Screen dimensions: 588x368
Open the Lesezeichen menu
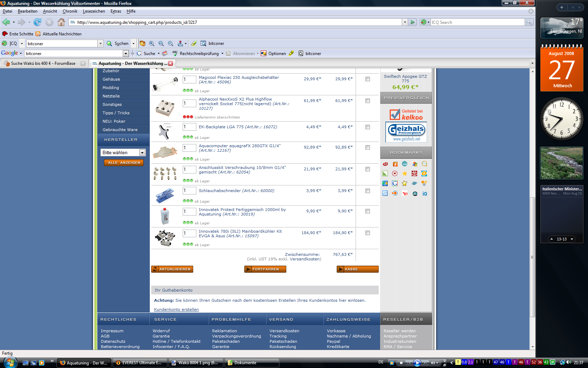(94, 11)
